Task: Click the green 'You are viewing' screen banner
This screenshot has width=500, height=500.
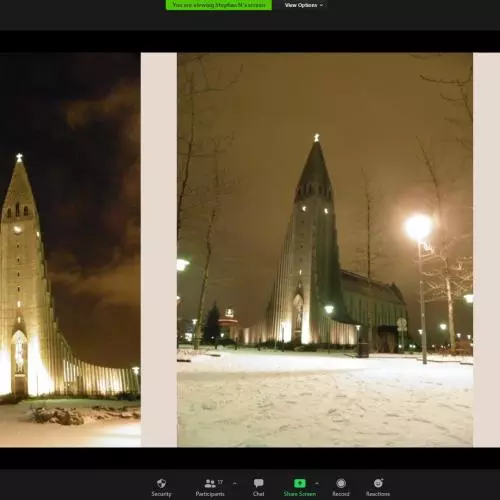Action: (x=219, y=5)
